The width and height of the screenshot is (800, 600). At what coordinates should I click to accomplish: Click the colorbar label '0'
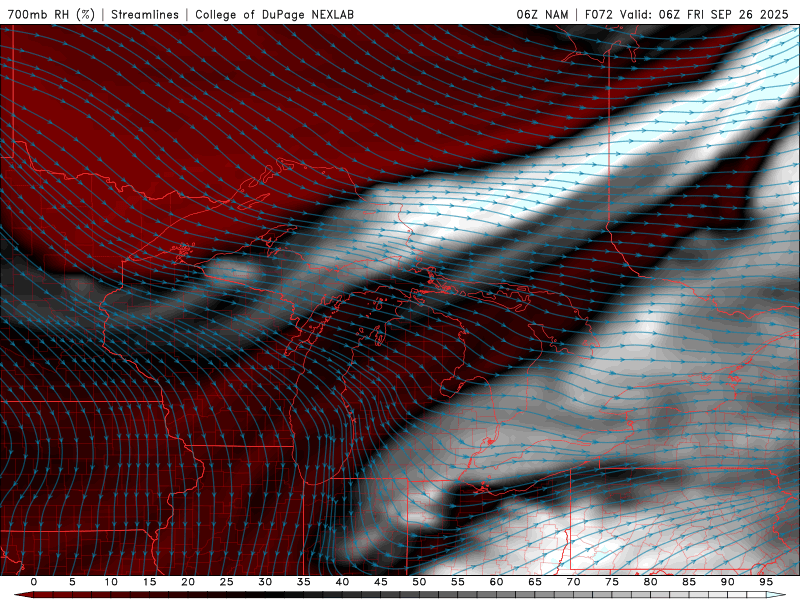34,582
